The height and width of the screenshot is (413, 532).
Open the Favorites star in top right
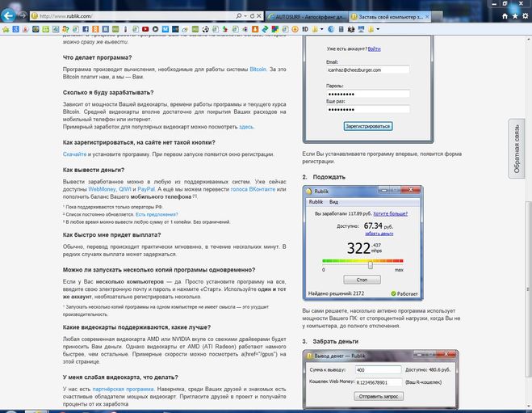point(515,16)
